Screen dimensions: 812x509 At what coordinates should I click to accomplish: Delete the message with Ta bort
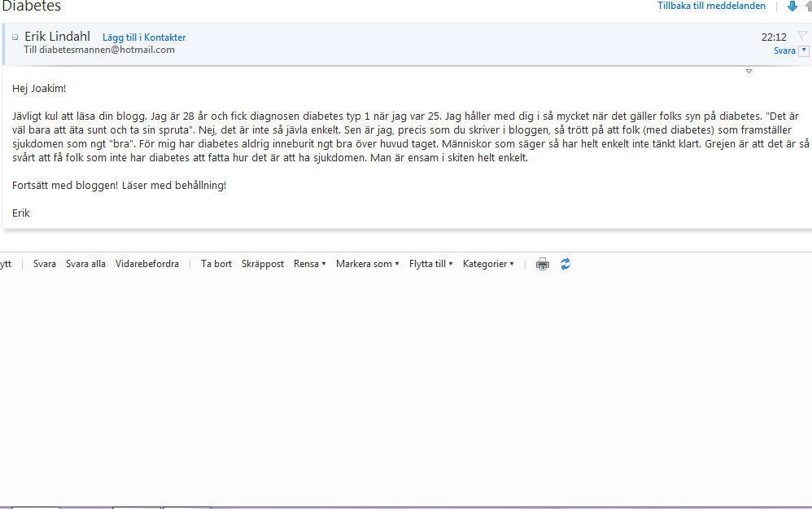tap(216, 264)
